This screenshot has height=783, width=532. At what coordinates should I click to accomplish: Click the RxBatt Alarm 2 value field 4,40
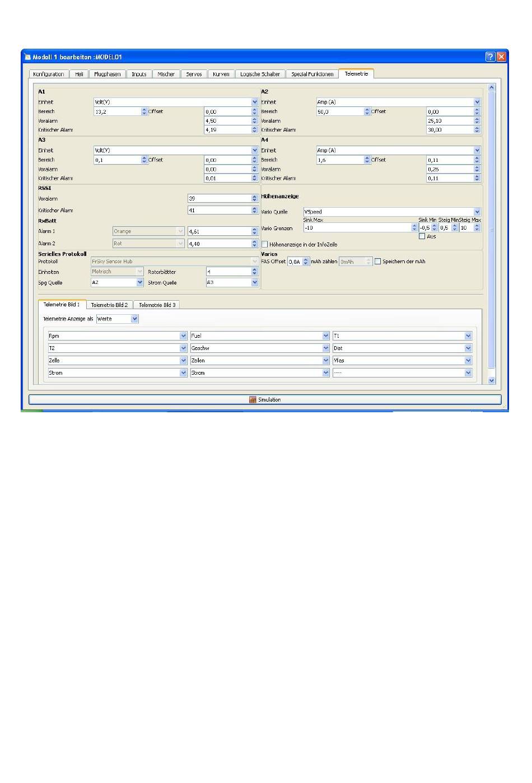tap(223, 243)
